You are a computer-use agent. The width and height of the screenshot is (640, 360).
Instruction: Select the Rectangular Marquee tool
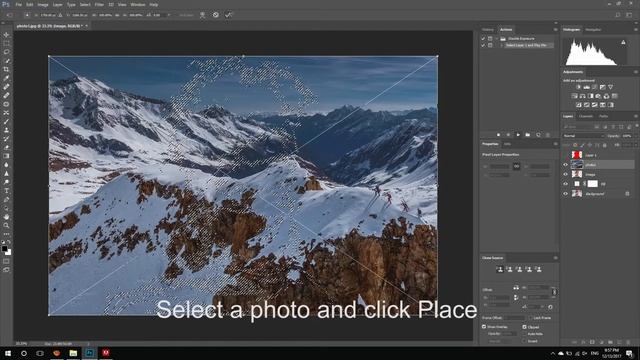[x=6, y=43]
